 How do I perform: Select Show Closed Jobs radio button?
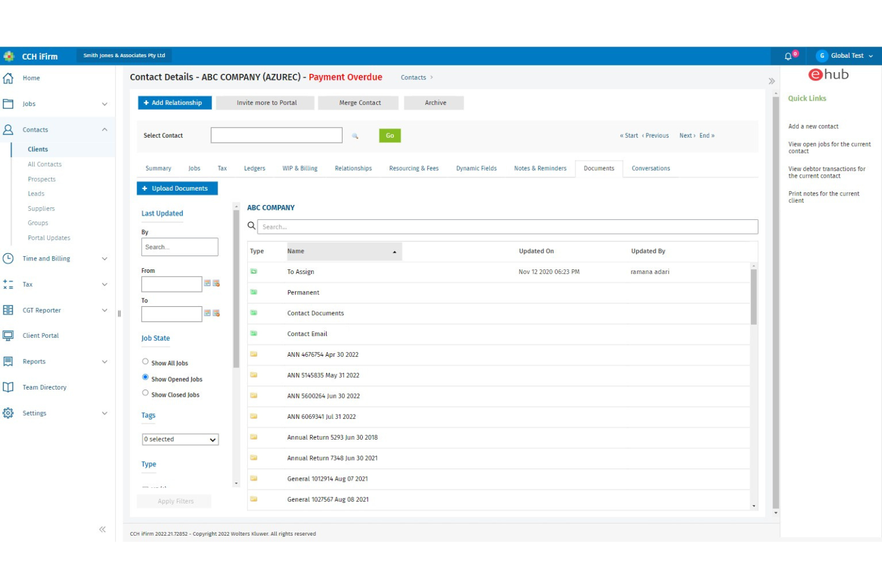(145, 393)
